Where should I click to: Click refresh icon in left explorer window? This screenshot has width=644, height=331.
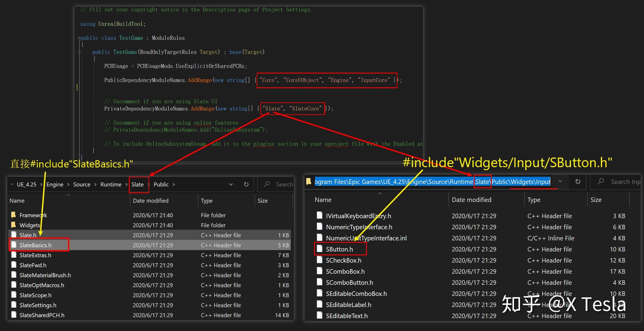246,184
